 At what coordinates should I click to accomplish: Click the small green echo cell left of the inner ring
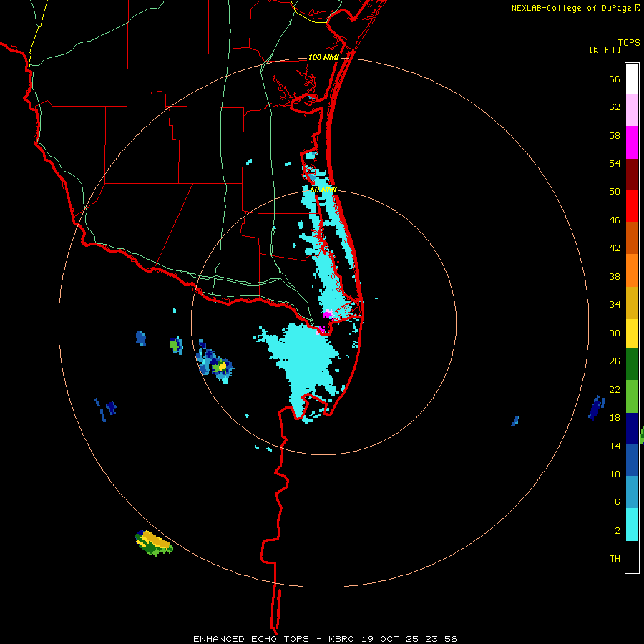(x=176, y=346)
